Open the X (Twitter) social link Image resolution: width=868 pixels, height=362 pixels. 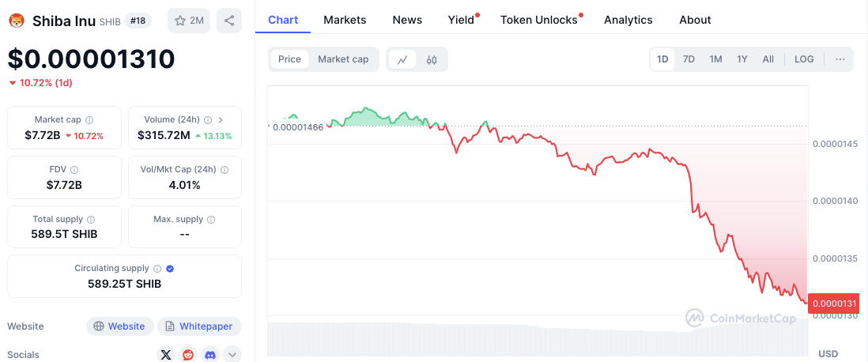(165, 355)
